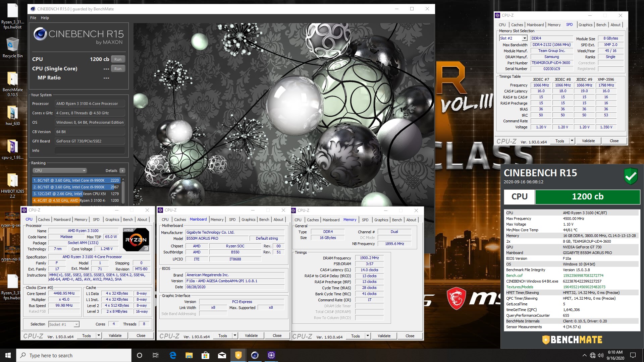Viewport: 644px width, 362px height.
Task: Open the cpu-z_1.93 desktop icon
Action: click(13, 149)
